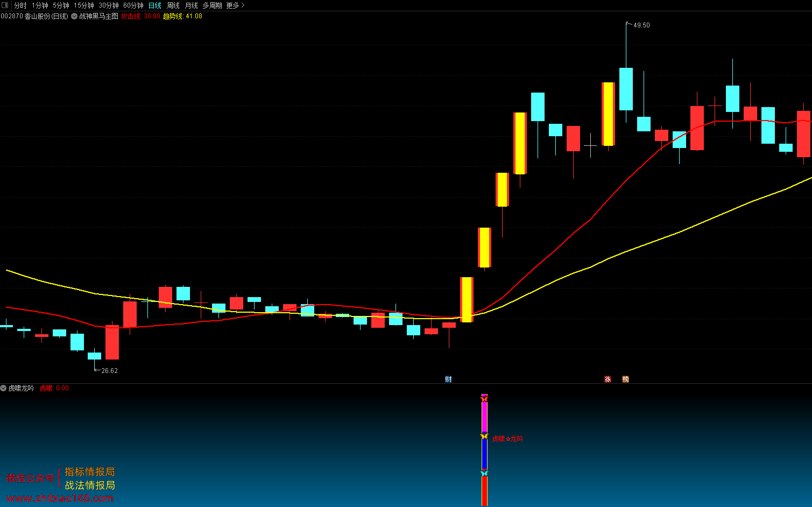Click the 26.62 low price label

pos(109,371)
